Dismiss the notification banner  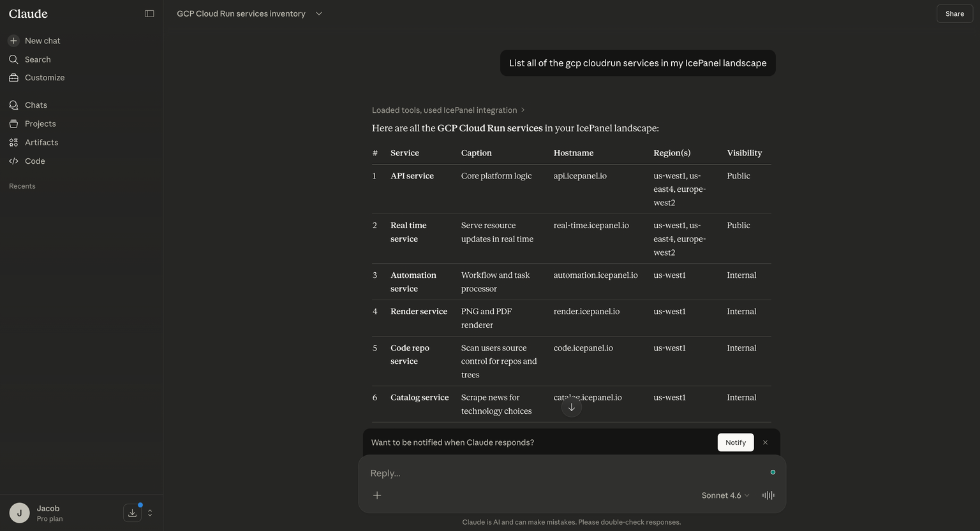click(765, 442)
